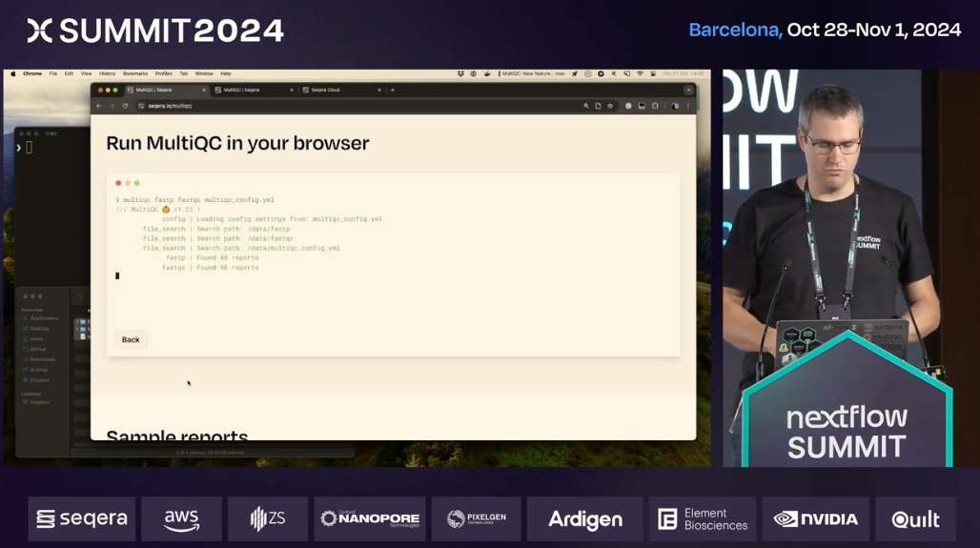980x548 pixels.
Task: Click the search magnifier icon in address bar
Action: (585, 106)
